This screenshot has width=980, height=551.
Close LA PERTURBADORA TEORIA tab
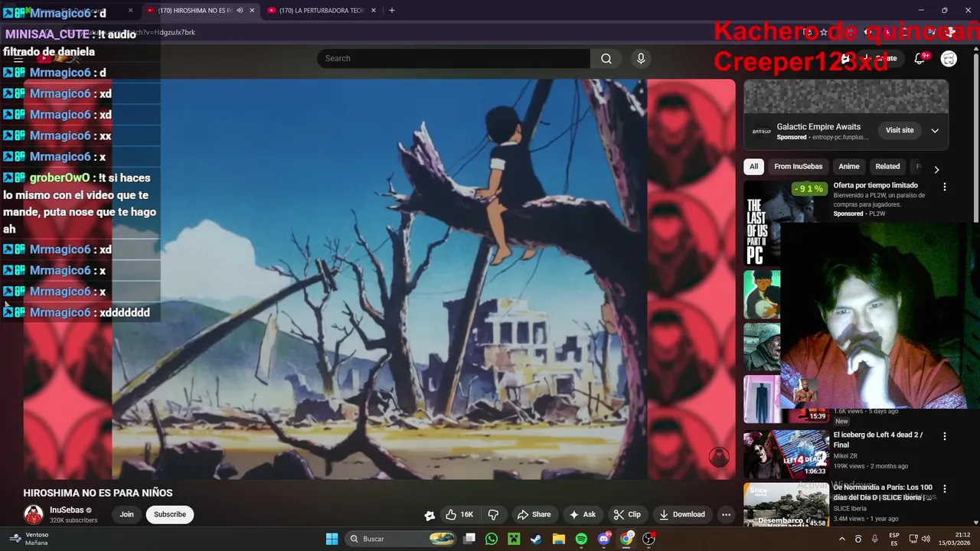373,11
